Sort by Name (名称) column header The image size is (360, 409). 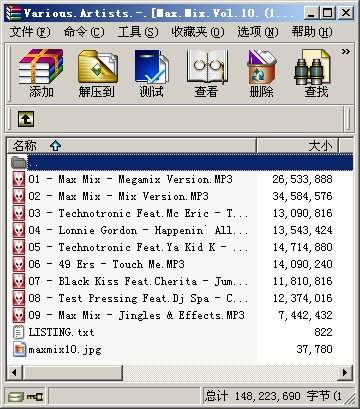point(132,146)
